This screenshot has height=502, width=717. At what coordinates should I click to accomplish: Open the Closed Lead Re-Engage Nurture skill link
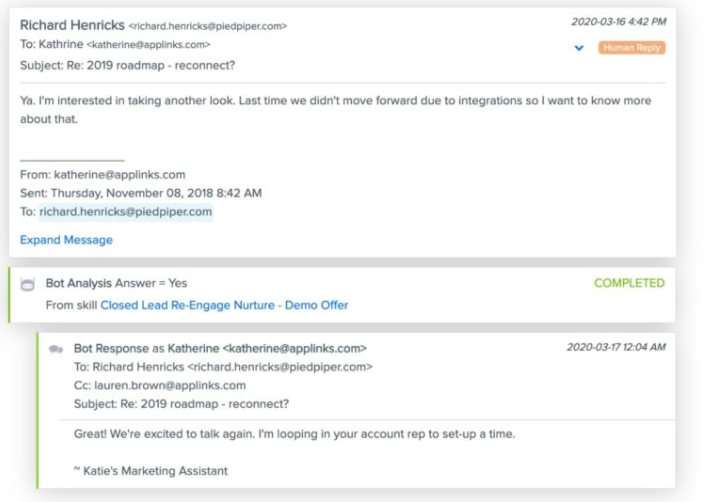coord(224,305)
